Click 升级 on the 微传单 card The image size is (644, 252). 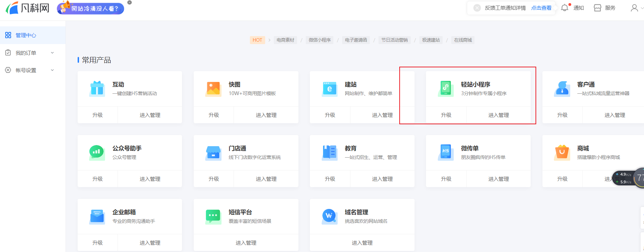(446, 179)
